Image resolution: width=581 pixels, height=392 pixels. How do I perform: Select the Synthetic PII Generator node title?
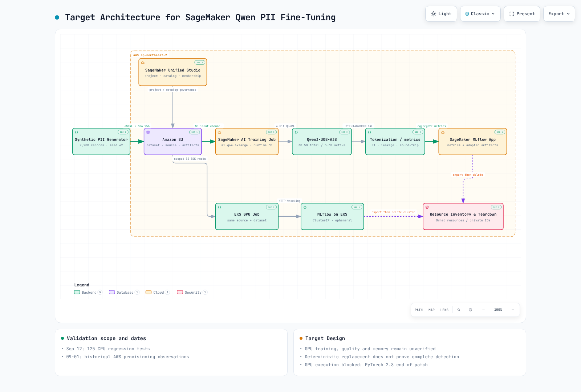101,139
